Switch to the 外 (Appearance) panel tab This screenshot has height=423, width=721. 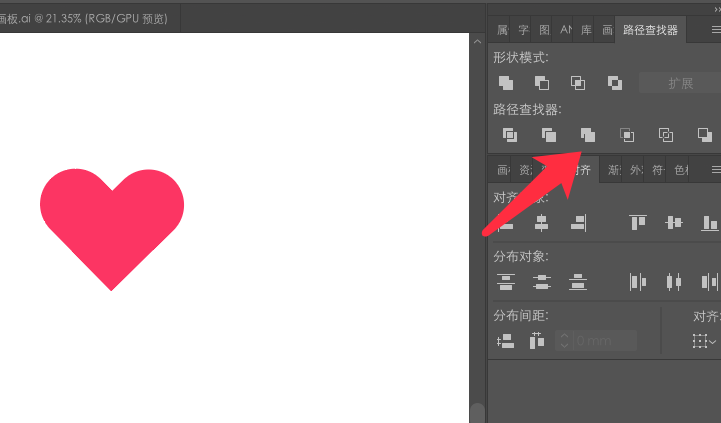tap(635, 170)
